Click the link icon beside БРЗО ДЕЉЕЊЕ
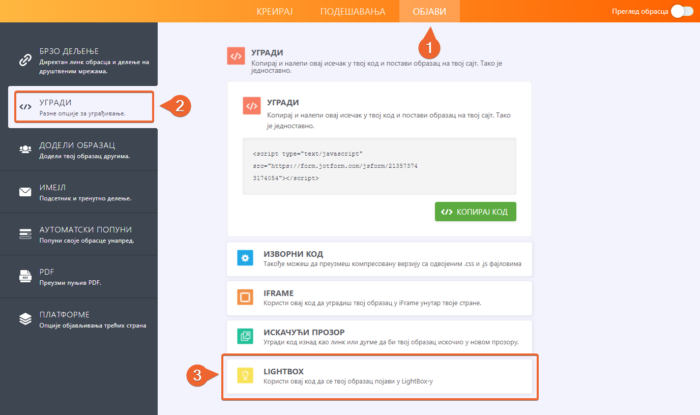This screenshot has width=700, height=415. click(x=25, y=60)
